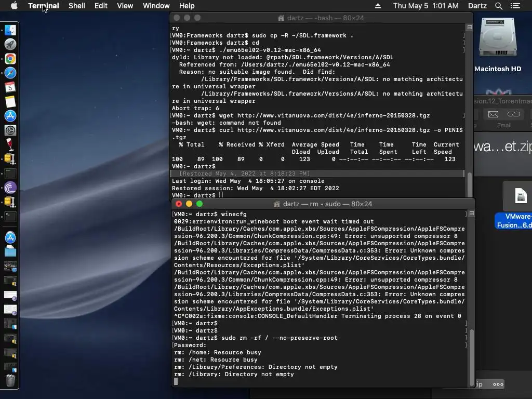
Task: Open the Help menu
Action: pyautogui.click(x=187, y=6)
